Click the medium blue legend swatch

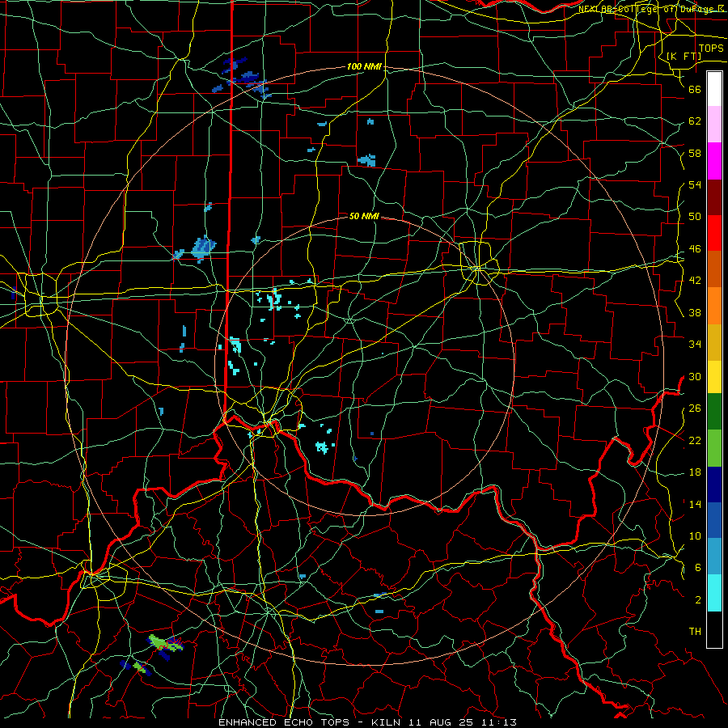[x=714, y=520]
